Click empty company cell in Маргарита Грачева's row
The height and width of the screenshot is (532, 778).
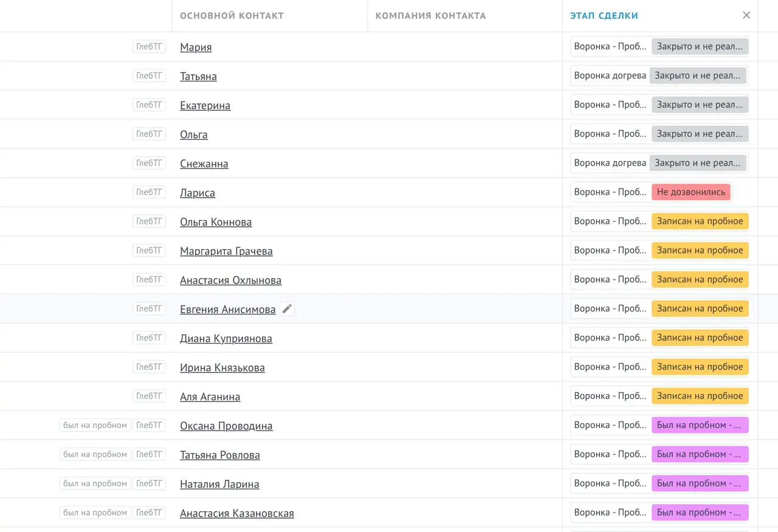(x=465, y=250)
